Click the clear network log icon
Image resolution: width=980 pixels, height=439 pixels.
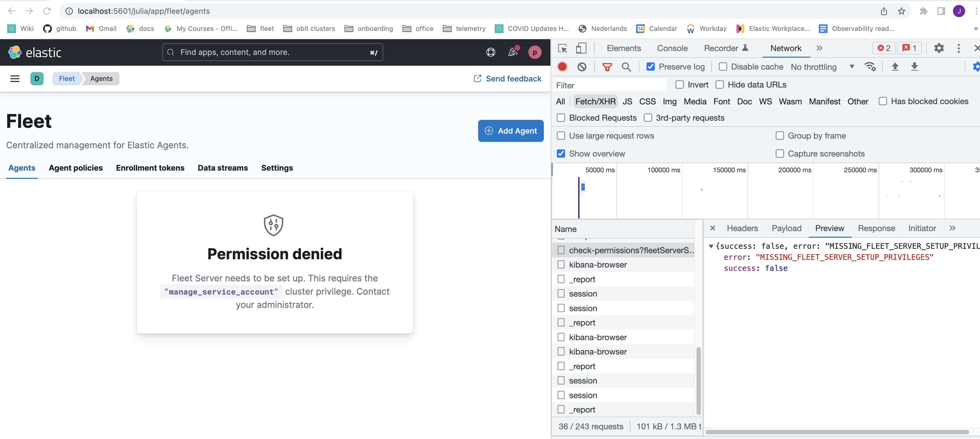(x=582, y=67)
